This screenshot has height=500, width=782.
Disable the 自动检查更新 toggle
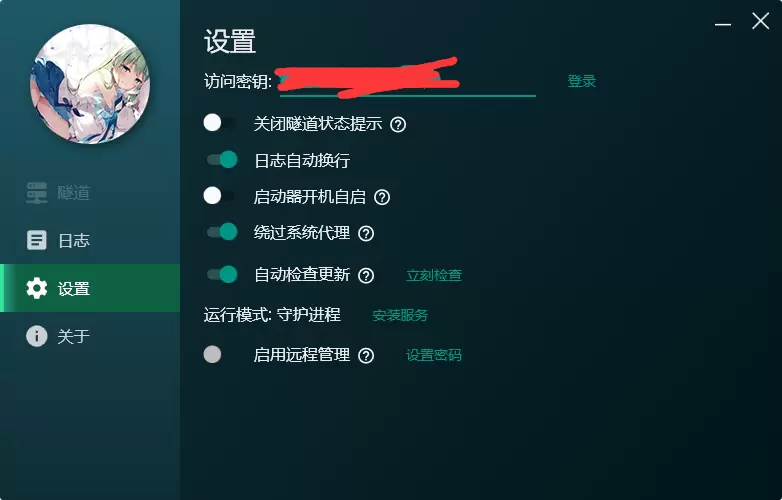tap(221, 274)
